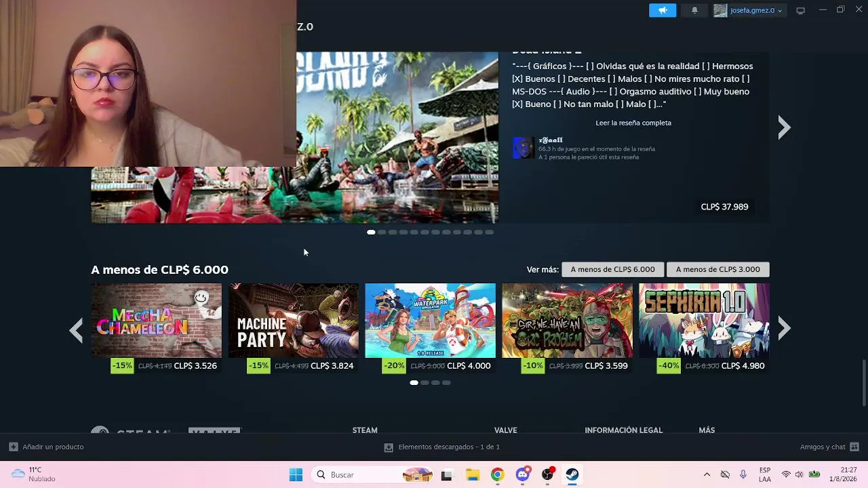The image size is (868, 488).
Task: Open the Amigos y chat icon
Action: point(854,447)
